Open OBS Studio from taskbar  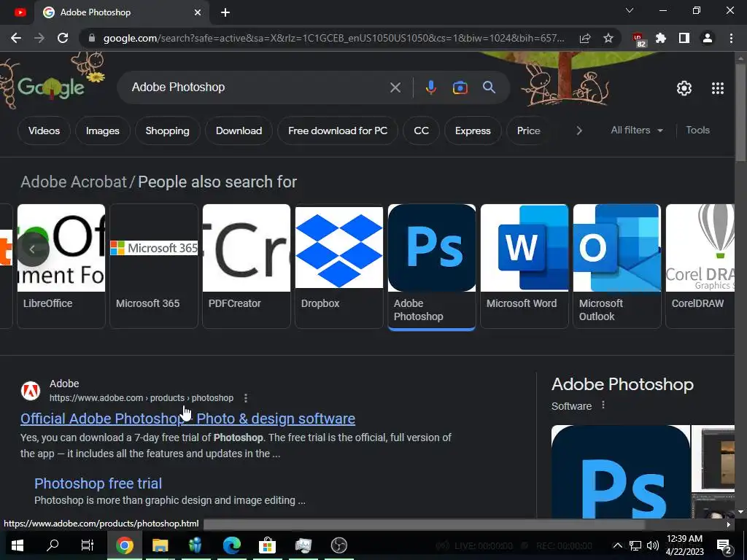(338, 545)
